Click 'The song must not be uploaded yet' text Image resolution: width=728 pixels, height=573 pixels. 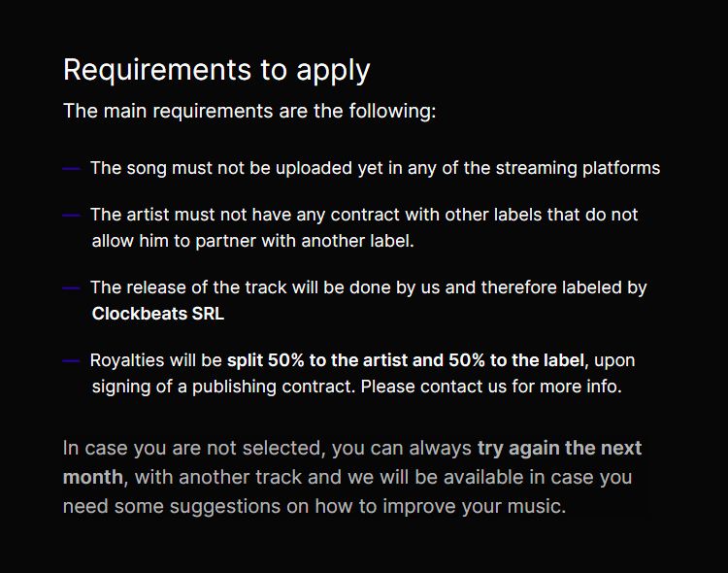point(237,168)
